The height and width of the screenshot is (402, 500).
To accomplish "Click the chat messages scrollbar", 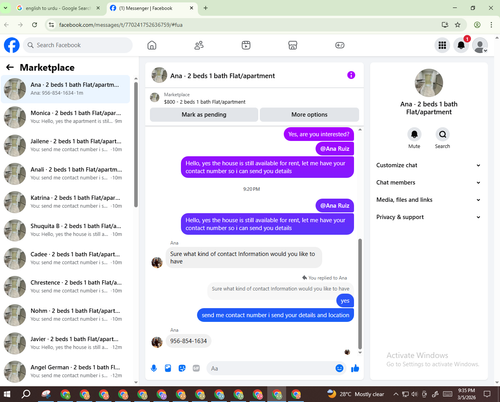I will pyautogui.click(x=360, y=293).
